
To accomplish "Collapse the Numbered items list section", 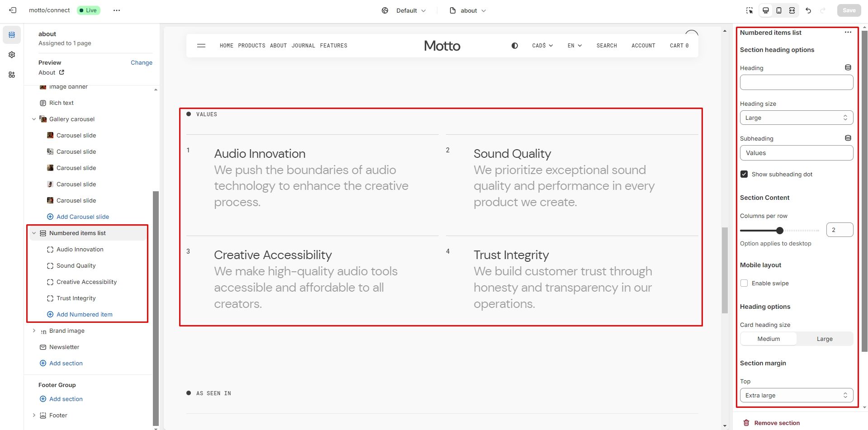I will 34,233.
